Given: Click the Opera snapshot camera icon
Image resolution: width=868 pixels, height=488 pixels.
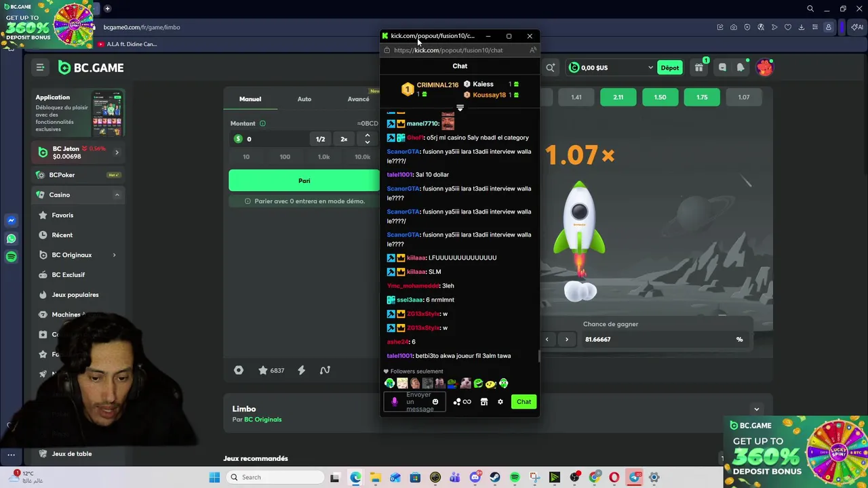Looking at the screenshot, I should [734, 27].
